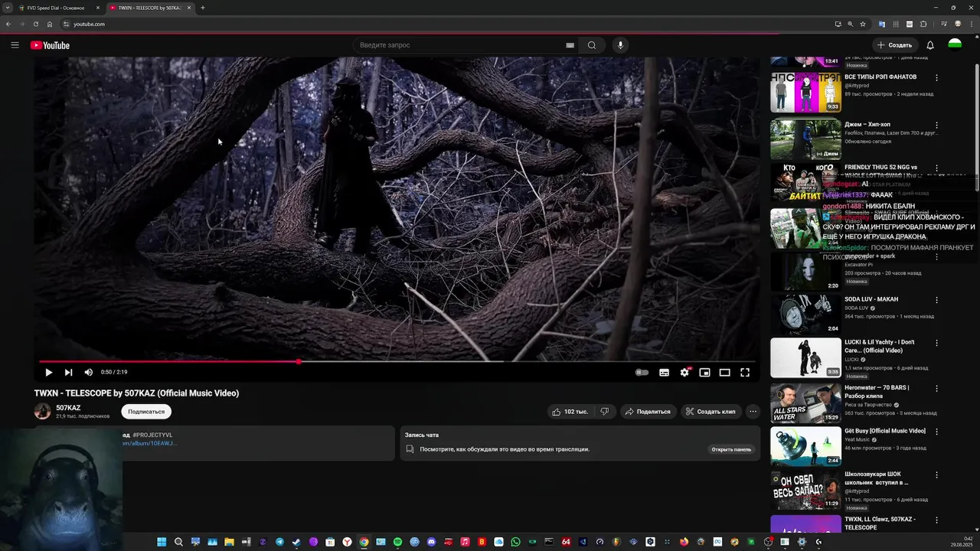Open the Heronwater — 70 BARS thumbnail
The image size is (980, 551).
(805, 403)
